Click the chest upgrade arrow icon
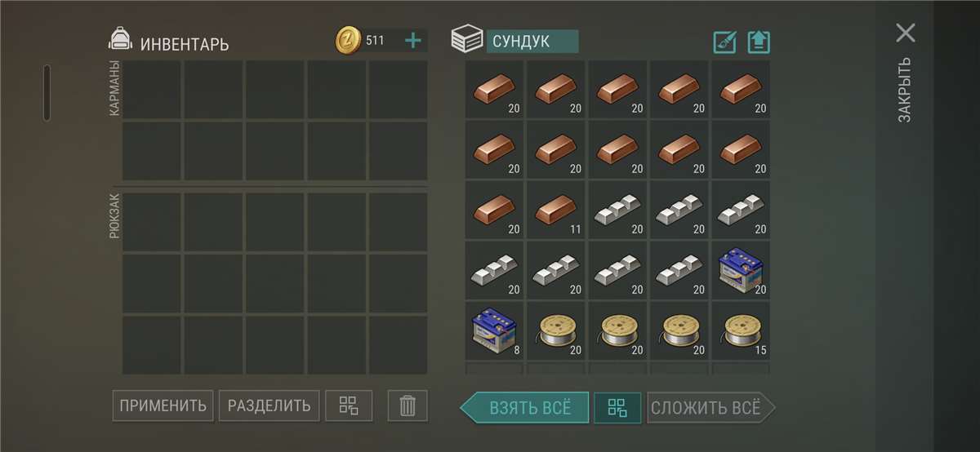The height and width of the screenshot is (452, 980). click(759, 42)
